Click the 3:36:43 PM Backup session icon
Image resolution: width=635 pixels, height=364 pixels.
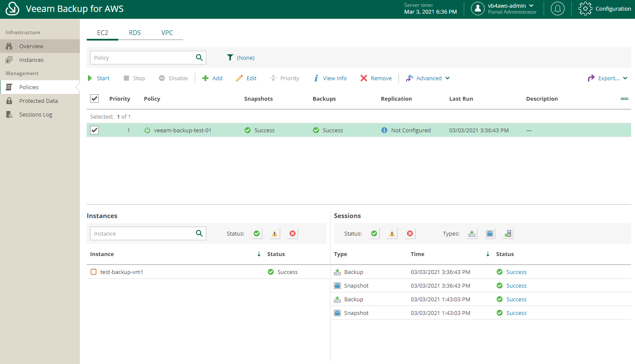[337, 272]
